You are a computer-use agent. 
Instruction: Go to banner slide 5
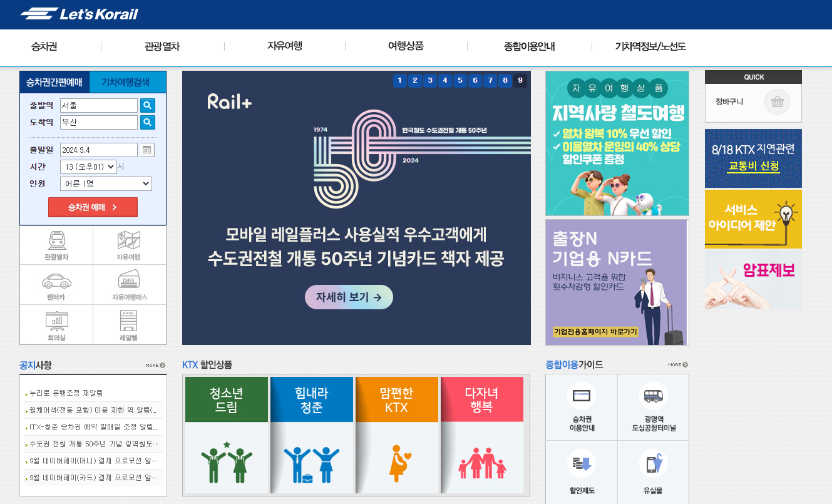click(x=460, y=80)
